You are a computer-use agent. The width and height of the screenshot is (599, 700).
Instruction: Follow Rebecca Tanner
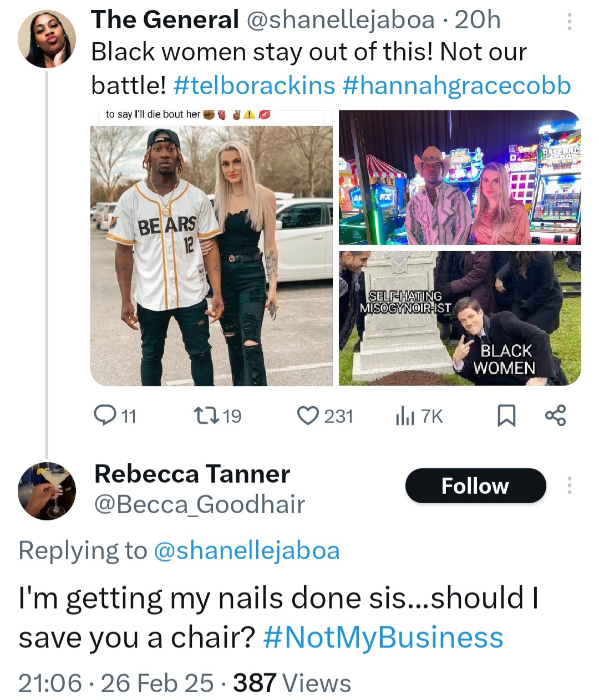[x=475, y=486]
